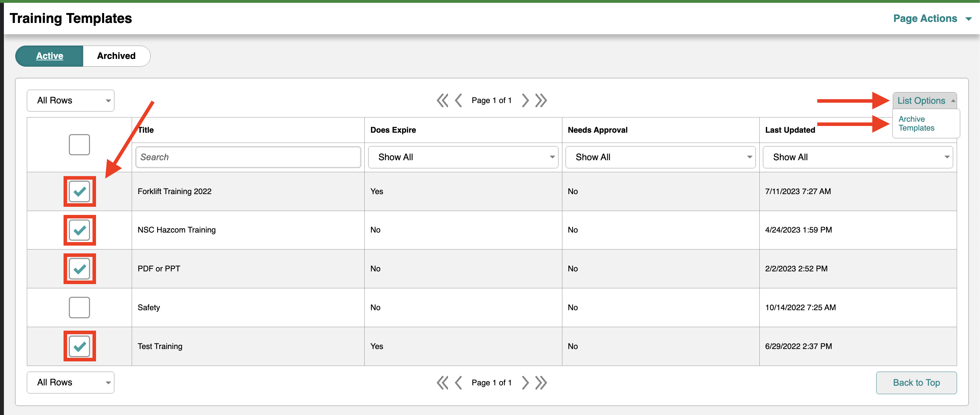
Task: Go to next page in bottom pagination
Action: point(525,383)
